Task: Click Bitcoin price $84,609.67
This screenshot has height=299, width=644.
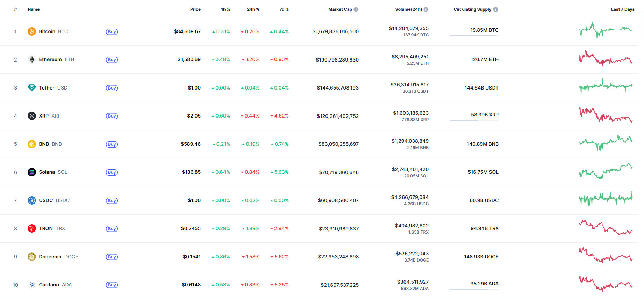Action: tap(187, 31)
